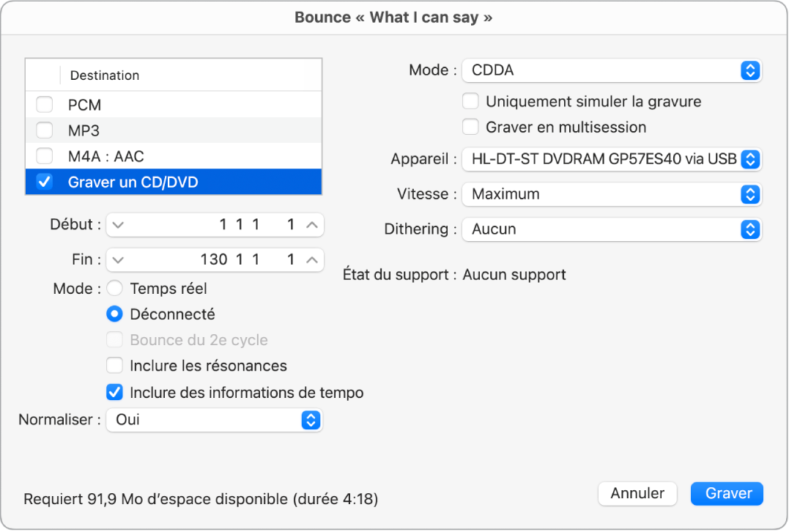Click the Graver button
This screenshot has width=789, height=532.
pyautogui.click(x=727, y=493)
